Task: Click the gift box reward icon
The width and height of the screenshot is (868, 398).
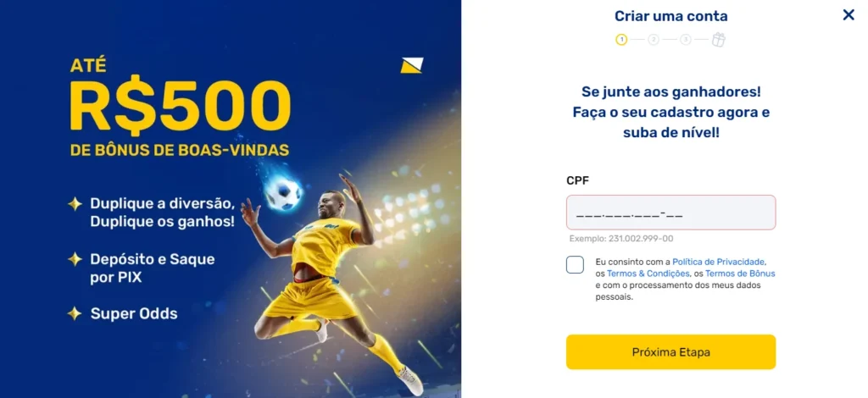Action: 719,40
